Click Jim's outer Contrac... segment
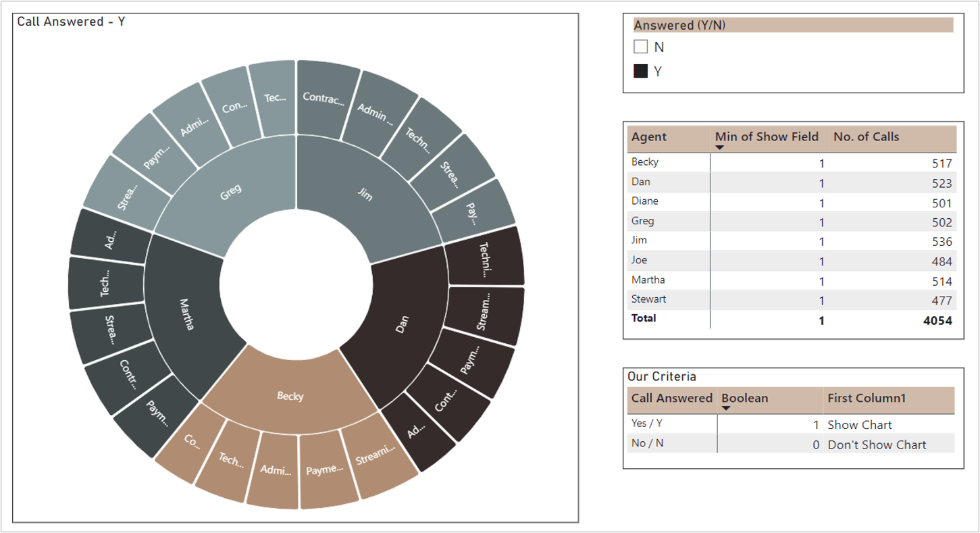The image size is (980, 533). [x=323, y=99]
